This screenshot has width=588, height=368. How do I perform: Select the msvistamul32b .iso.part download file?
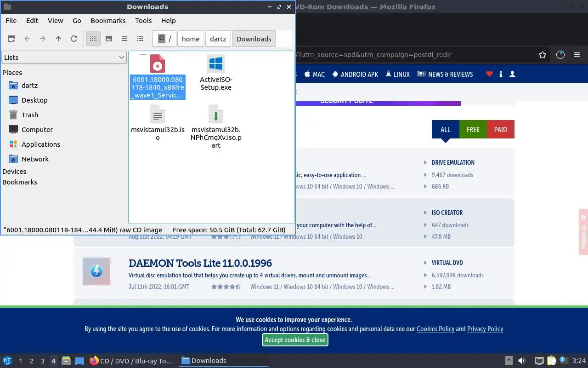pos(216,126)
